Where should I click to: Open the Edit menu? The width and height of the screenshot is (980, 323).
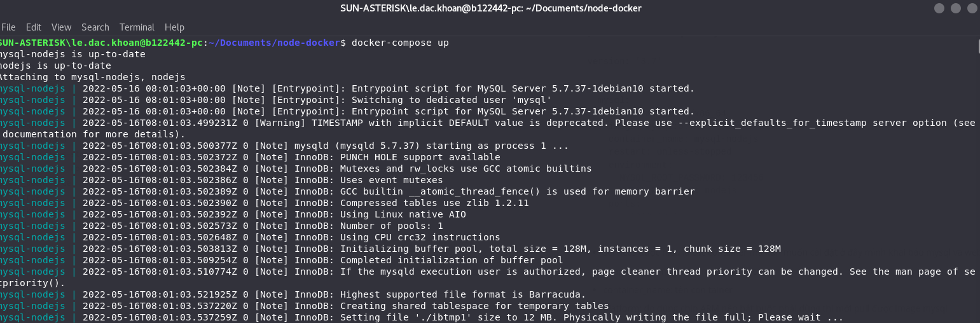[x=34, y=27]
